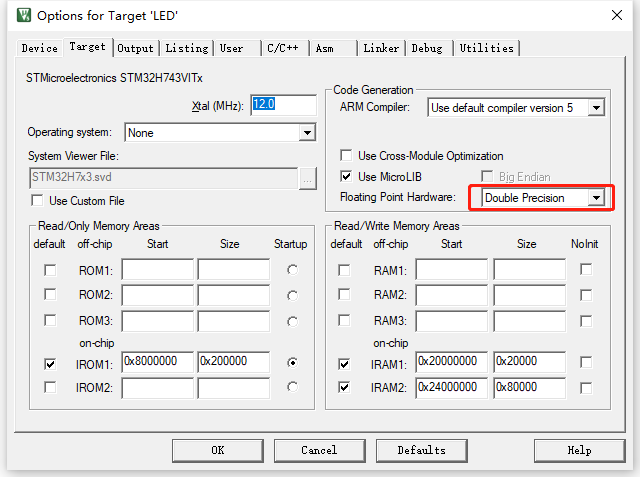Restore settings with the Defaults button
The width and height of the screenshot is (640, 477).
click(422, 450)
